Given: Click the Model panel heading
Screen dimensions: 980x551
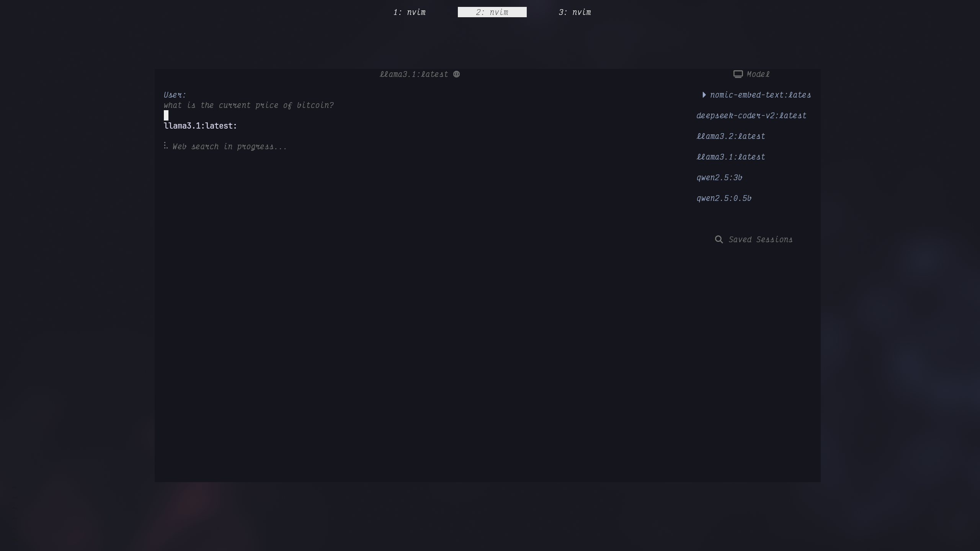Looking at the screenshot, I should (758, 74).
